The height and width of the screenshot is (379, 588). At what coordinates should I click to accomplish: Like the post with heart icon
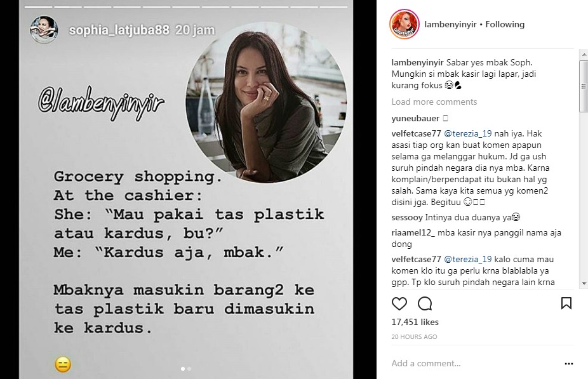point(399,303)
